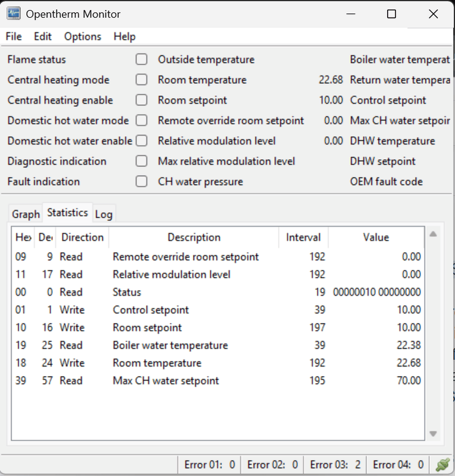
Task: Select the Max CH water setpoint table row
Action: pos(218,380)
